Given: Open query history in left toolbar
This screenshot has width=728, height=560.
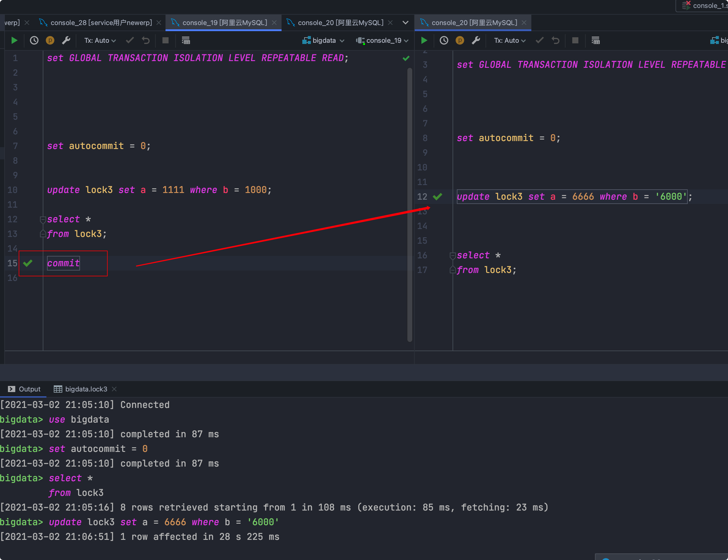Looking at the screenshot, I should tap(34, 40).
